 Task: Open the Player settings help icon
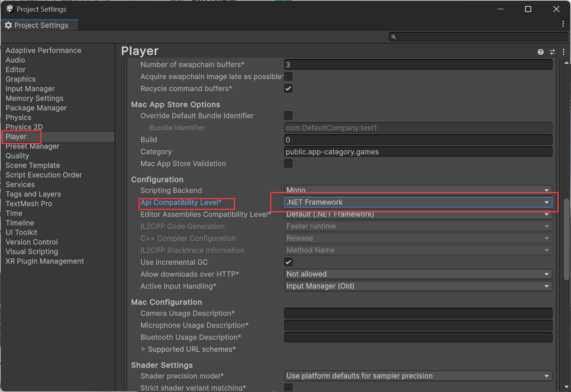[x=541, y=52]
